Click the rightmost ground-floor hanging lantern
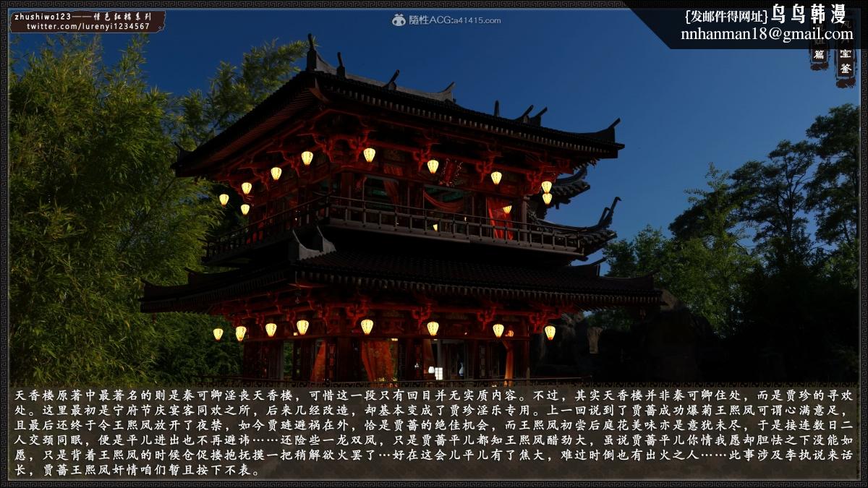The height and width of the screenshot is (488, 868). click(x=550, y=332)
